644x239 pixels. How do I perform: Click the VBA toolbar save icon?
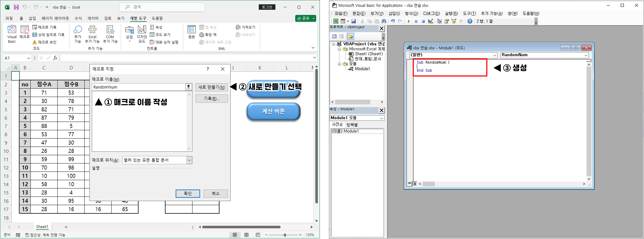(x=353, y=21)
